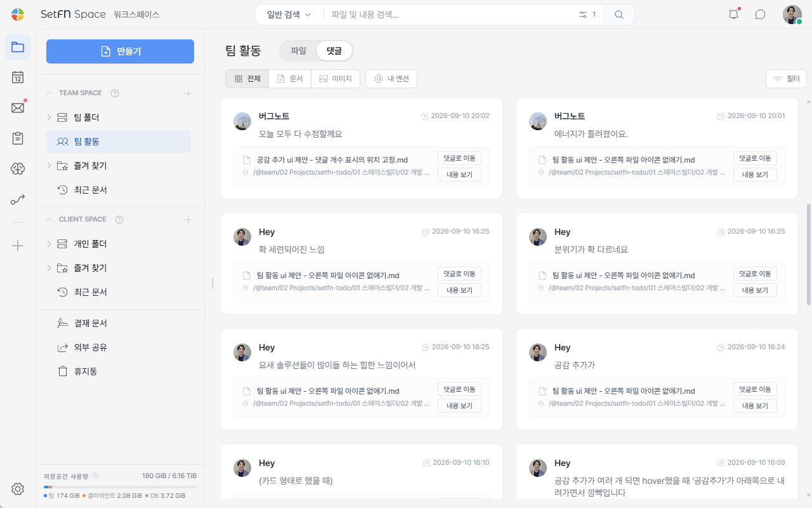Add item with TEAM SPACE plus icon
Image resolution: width=812 pixels, height=508 pixels.
tap(188, 93)
